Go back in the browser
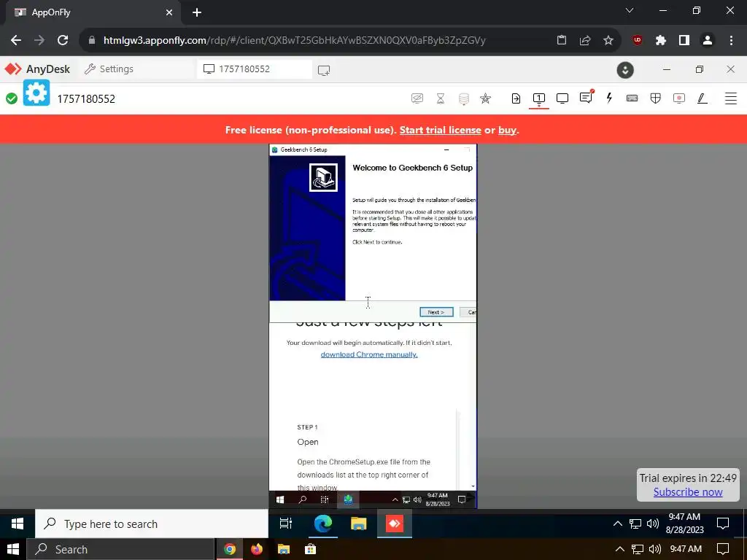Screen dimensions: 747x560 tap(16, 40)
